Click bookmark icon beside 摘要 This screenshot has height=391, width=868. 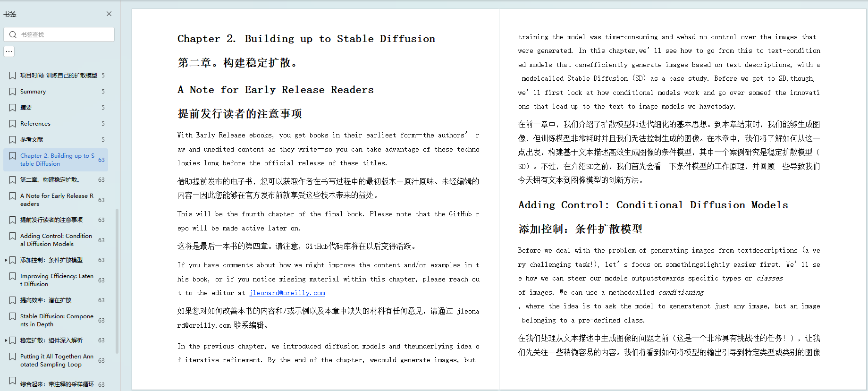click(x=13, y=108)
